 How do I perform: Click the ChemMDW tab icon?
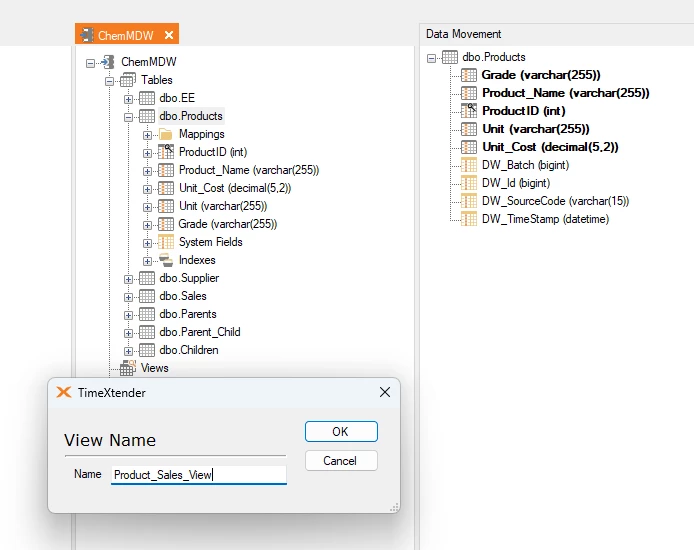point(87,35)
